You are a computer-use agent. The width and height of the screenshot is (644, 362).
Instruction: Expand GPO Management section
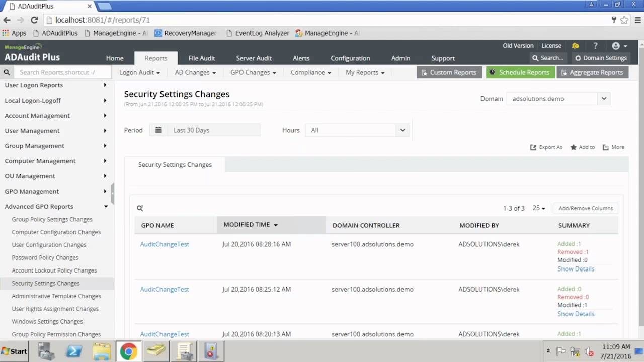point(105,191)
